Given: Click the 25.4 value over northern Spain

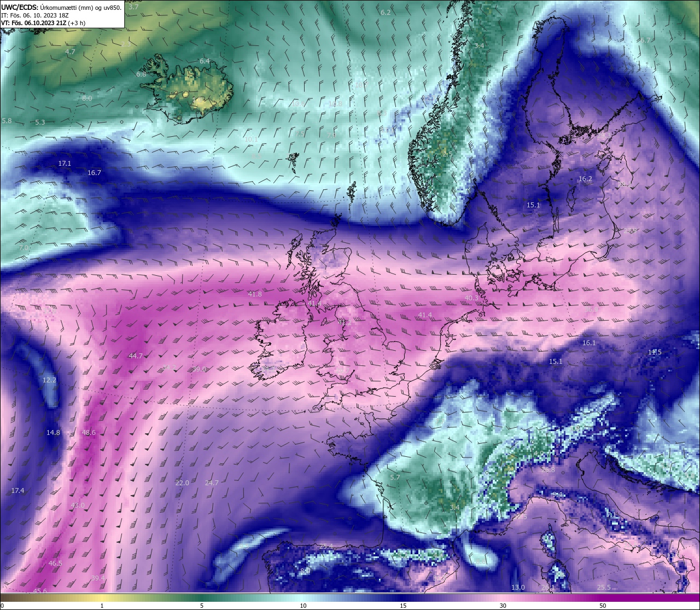Looking at the screenshot, I should tap(326, 546).
